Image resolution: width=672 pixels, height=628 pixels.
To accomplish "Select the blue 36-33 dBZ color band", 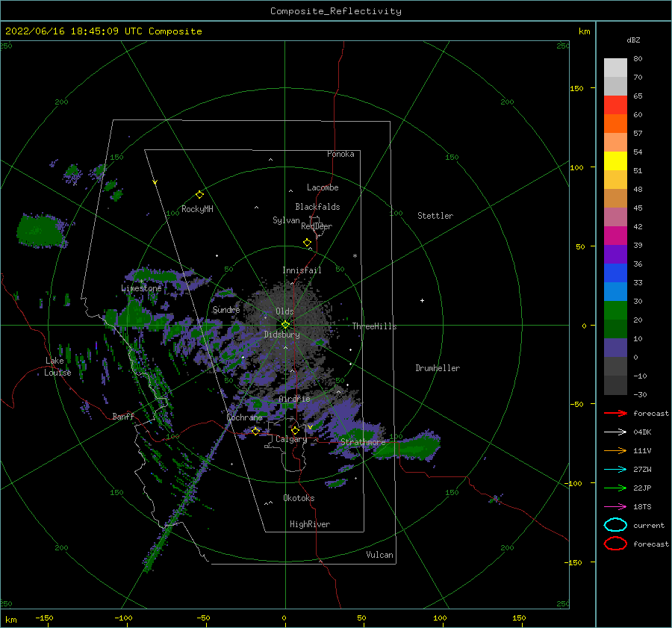I will pyautogui.click(x=615, y=273).
